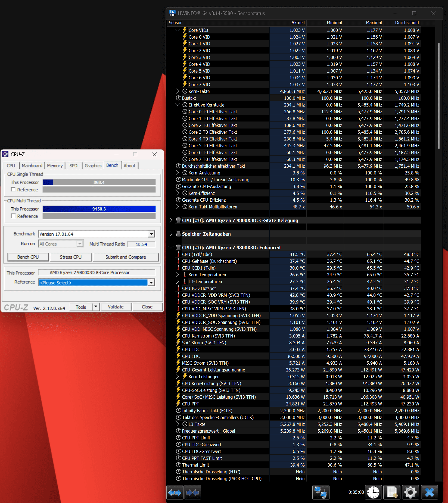Click the HWiNFO application icon in title bar
Screen dimensions: 448x503
click(x=172, y=13)
